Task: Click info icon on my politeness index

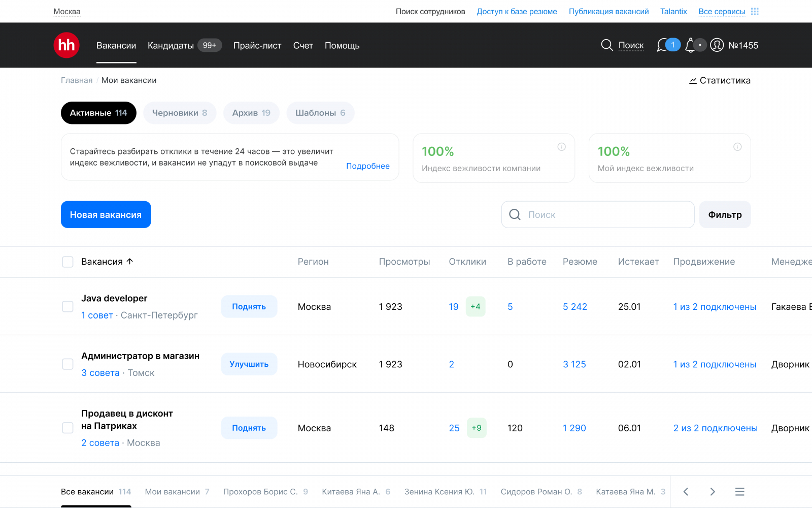Action: click(x=737, y=147)
